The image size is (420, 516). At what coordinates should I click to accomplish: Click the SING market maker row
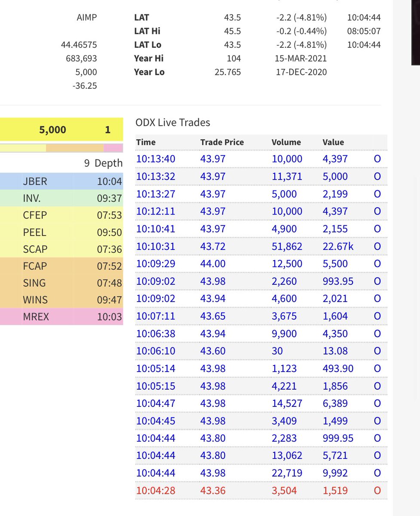61,283
